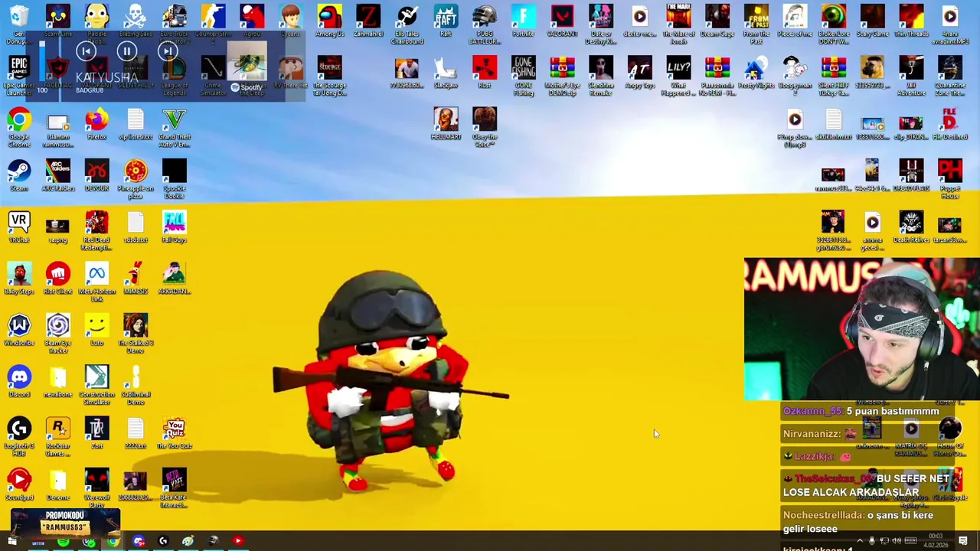Screen dimensions: 980x551
Task: Open Mother's Eye DEMO zip archive
Action: pyautogui.click(x=562, y=76)
